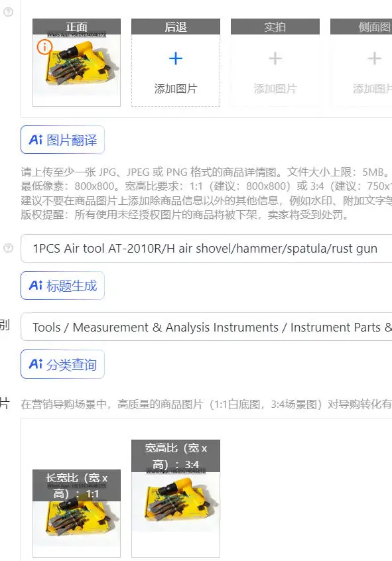The width and height of the screenshot is (392, 561).
Task: Click the product title input field
Action: 206,248
